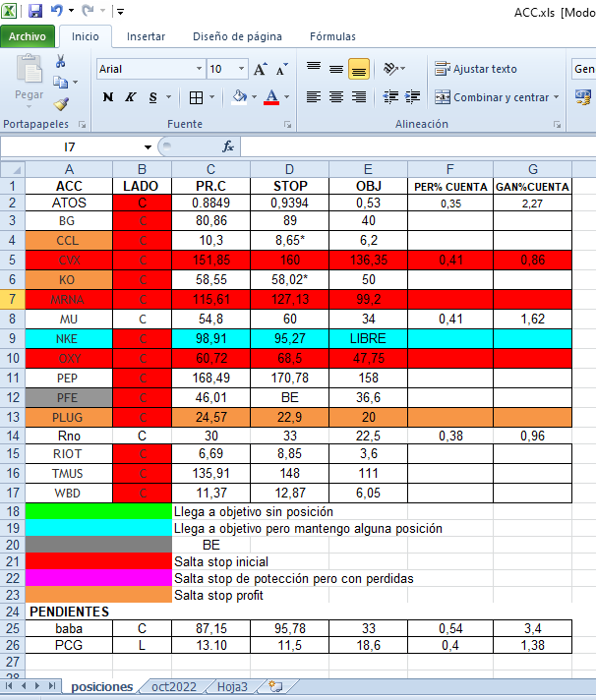This screenshot has width=596, height=700.
Task: Click the Copy icon in Portapapeles
Action: click(60, 83)
